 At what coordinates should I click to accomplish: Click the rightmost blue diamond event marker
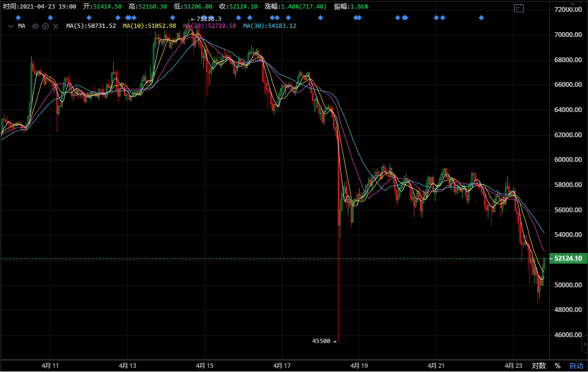pyautogui.click(x=481, y=18)
